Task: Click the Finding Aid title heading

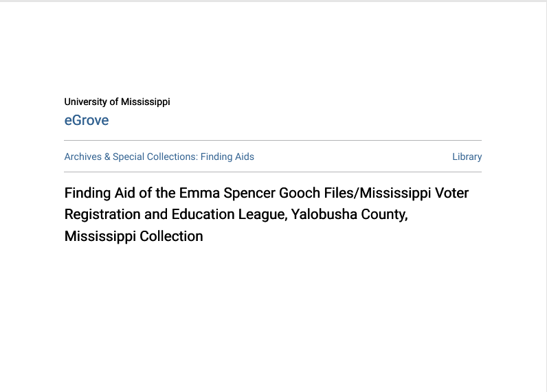Action: [x=267, y=214]
